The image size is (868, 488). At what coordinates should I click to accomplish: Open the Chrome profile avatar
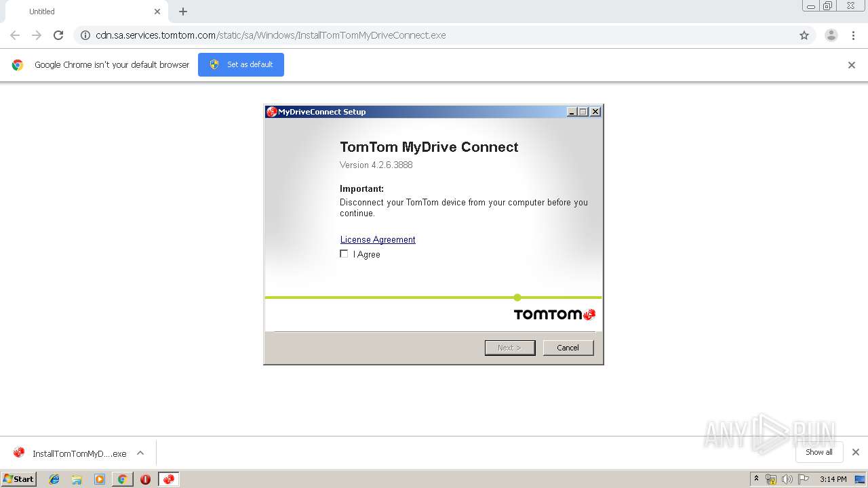tap(831, 35)
